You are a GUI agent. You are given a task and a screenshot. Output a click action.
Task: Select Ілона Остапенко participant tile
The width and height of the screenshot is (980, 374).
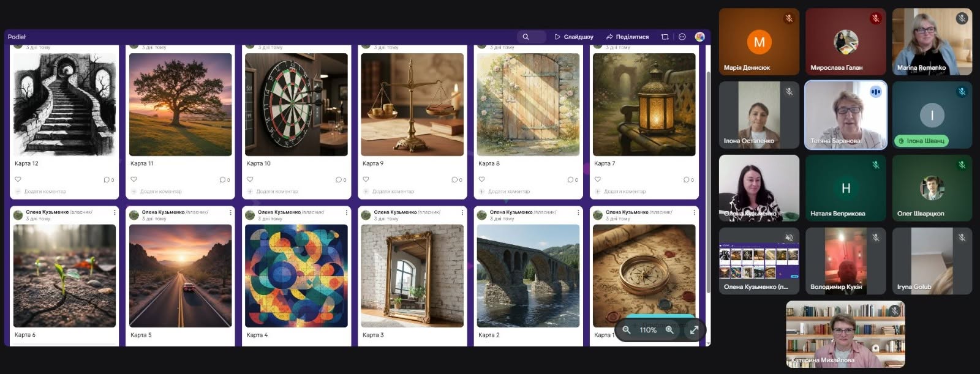(759, 115)
